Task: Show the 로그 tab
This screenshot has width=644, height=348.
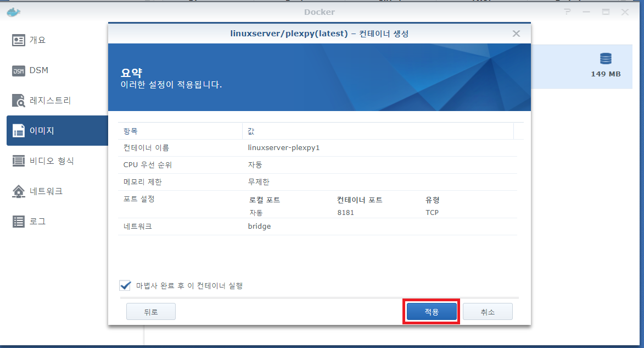Action: (x=58, y=222)
